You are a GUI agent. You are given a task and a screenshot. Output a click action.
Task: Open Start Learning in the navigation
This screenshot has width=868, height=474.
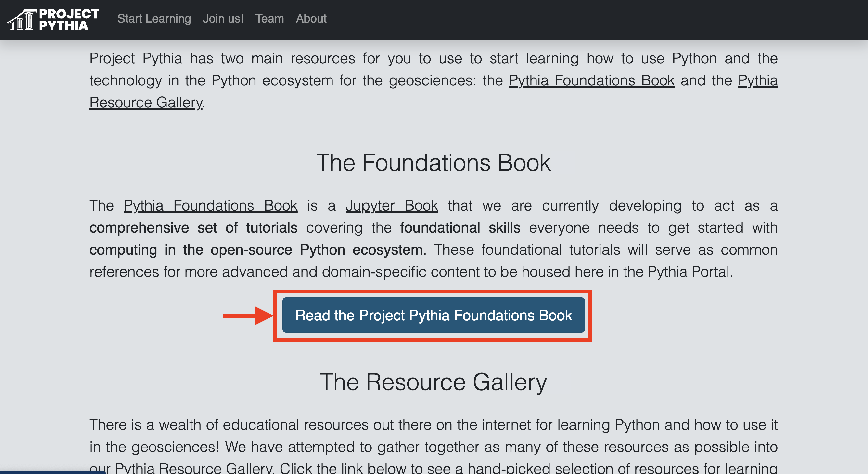coord(154,19)
